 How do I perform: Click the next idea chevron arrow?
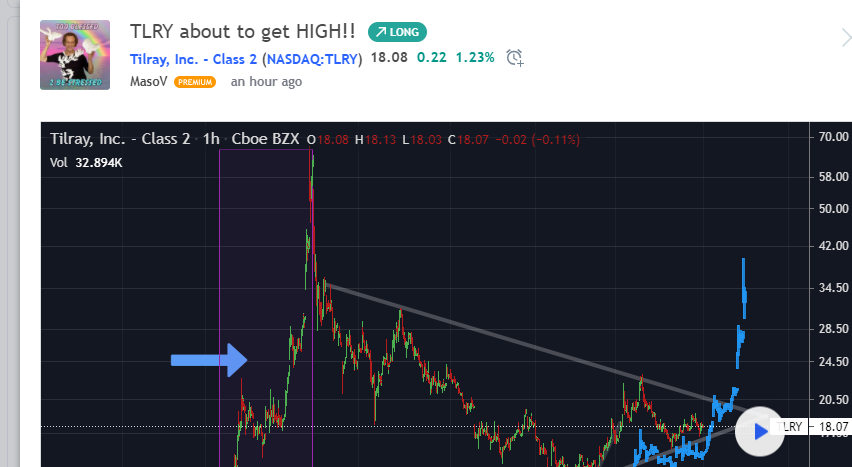(x=846, y=38)
